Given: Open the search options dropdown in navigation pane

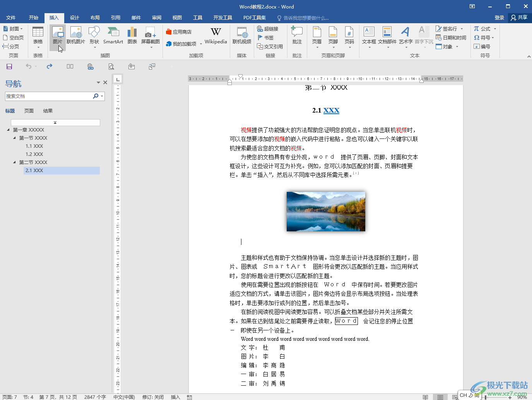Looking at the screenshot, I should (x=102, y=96).
